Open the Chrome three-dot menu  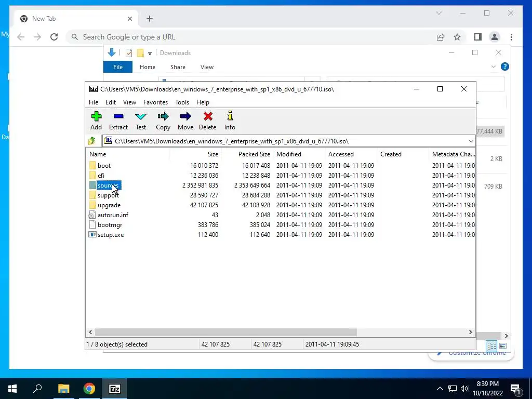pos(511,37)
